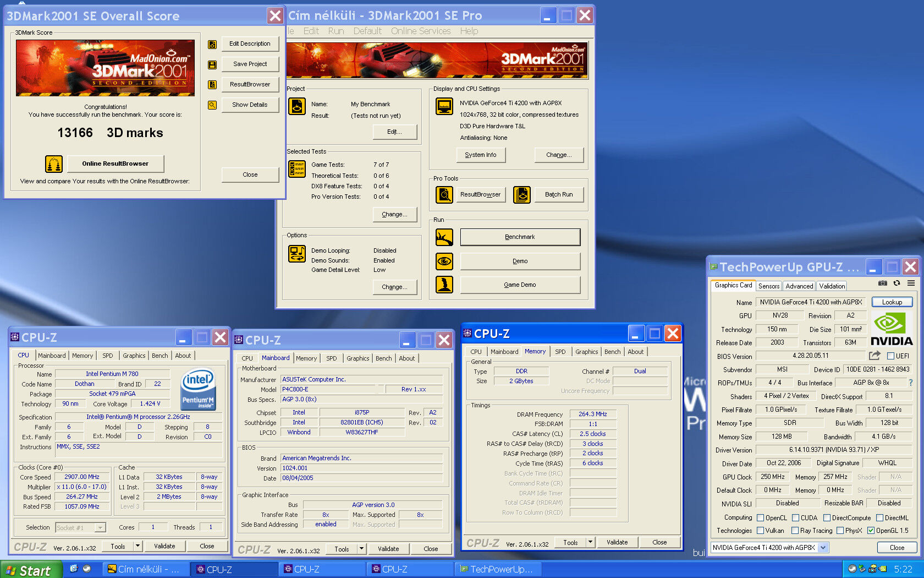
Task: Click the Demo eye icon
Action: pos(444,261)
